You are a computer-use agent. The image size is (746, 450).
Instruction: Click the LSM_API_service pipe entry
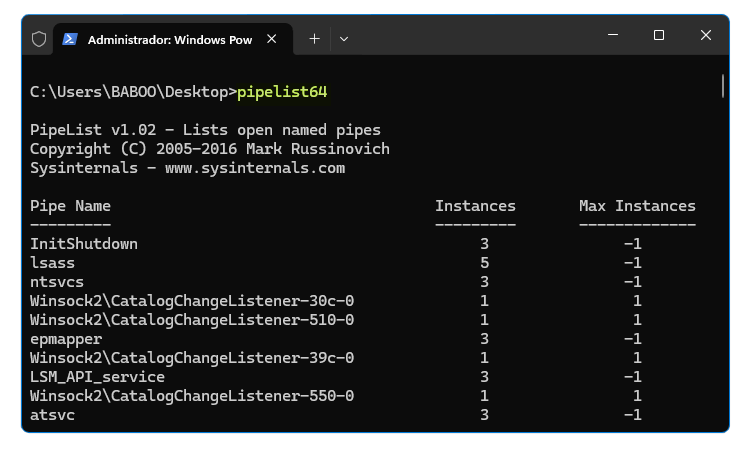coord(98,377)
